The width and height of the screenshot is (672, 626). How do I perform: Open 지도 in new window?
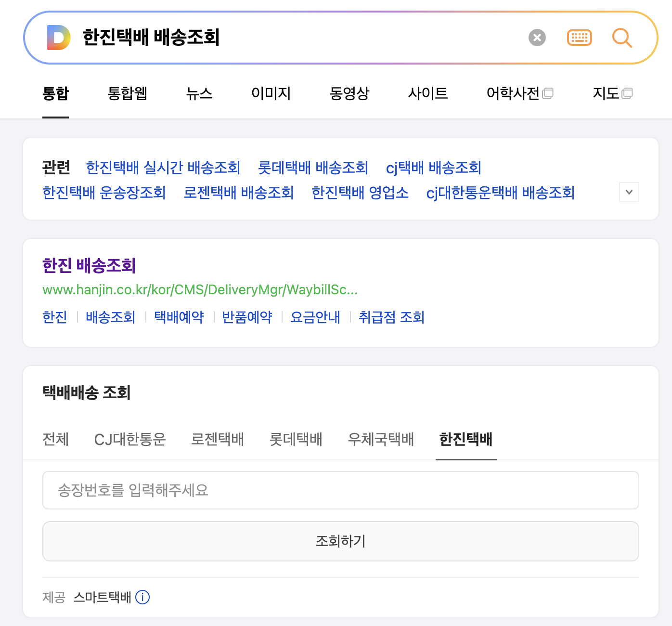(613, 93)
